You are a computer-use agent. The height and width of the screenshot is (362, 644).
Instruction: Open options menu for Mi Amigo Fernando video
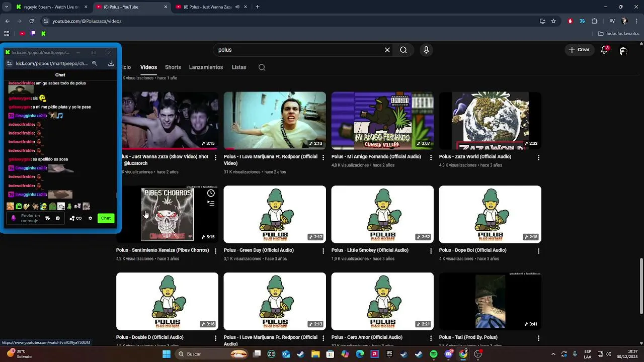coord(431,157)
